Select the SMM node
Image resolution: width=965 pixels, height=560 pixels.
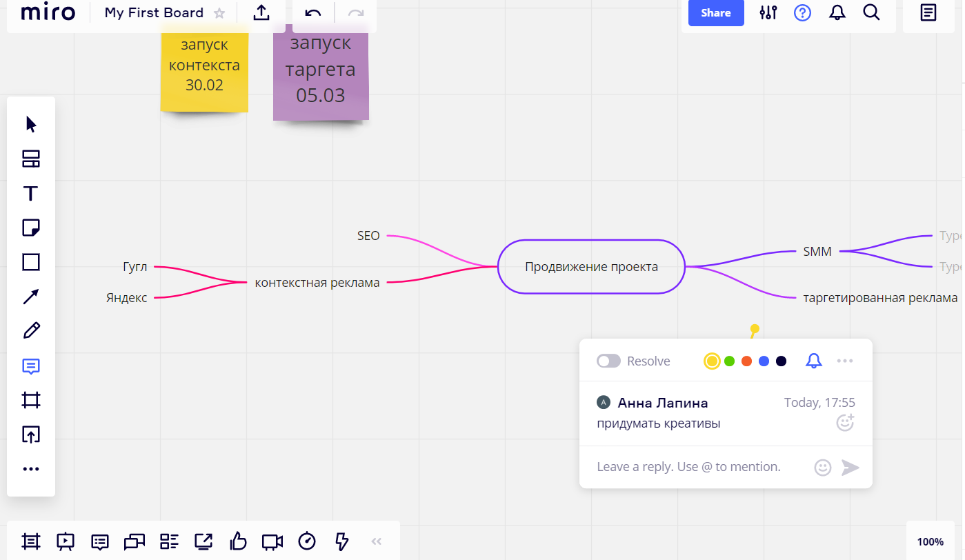tap(817, 252)
